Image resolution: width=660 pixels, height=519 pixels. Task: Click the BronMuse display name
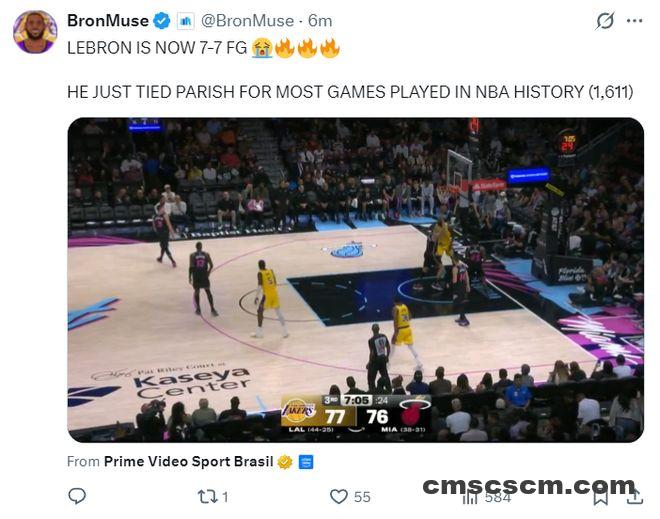coord(108,21)
